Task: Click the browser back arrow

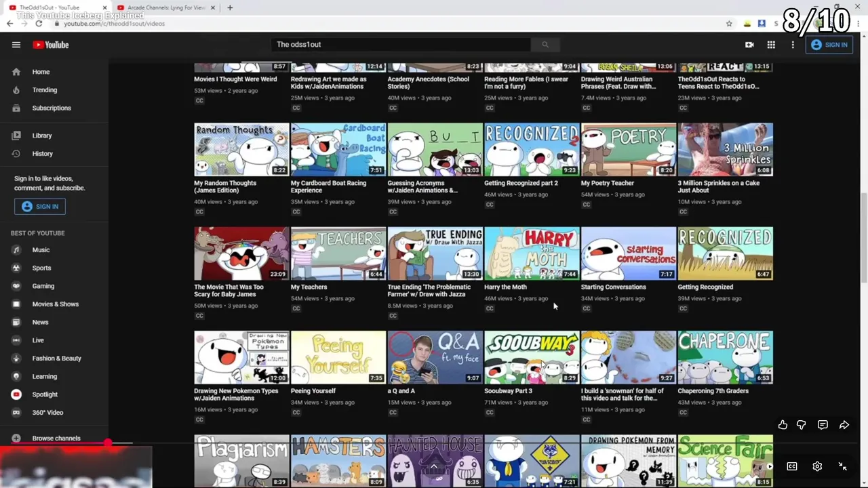Action: [x=9, y=24]
